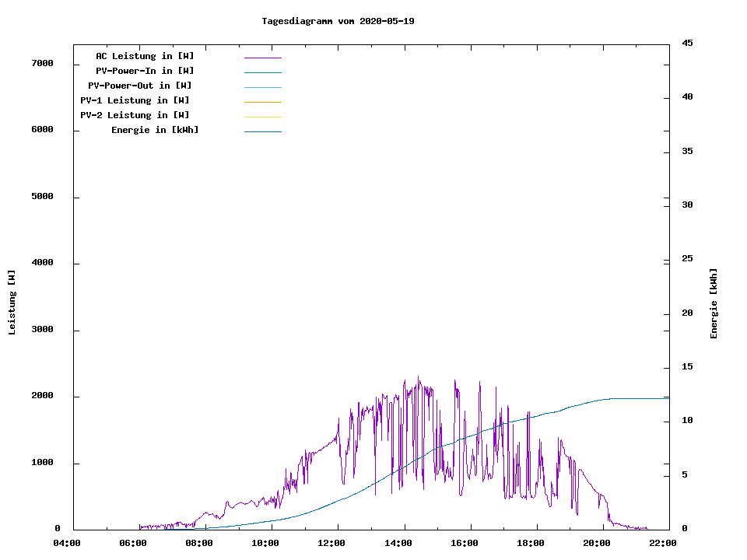This screenshot has width=747, height=560.
Task: Click the 04:00 tick label on time axis
Action: pos(68,543)
